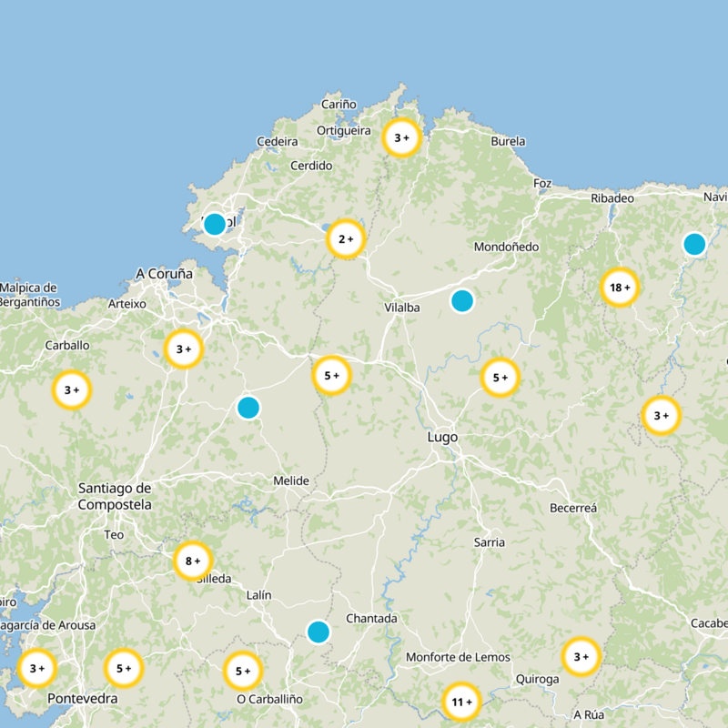This screenshot has width=728, height=728.
Task: Click the 11+ cluster marker
Action: pos(461,702)
